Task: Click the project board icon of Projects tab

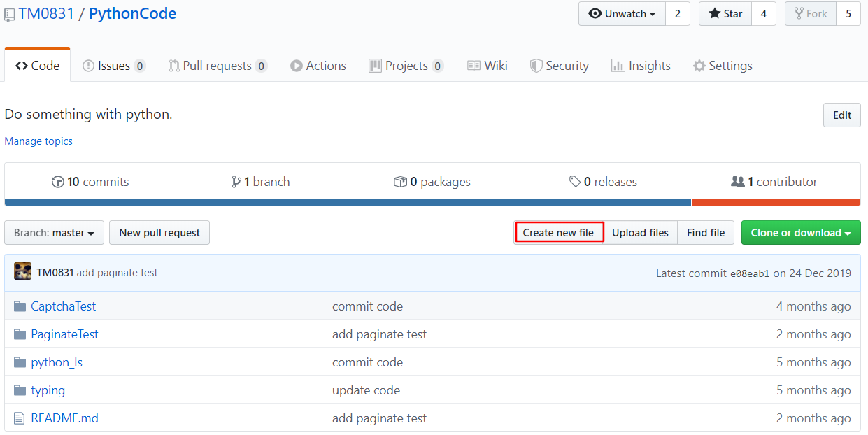Action: coord(375,66)
